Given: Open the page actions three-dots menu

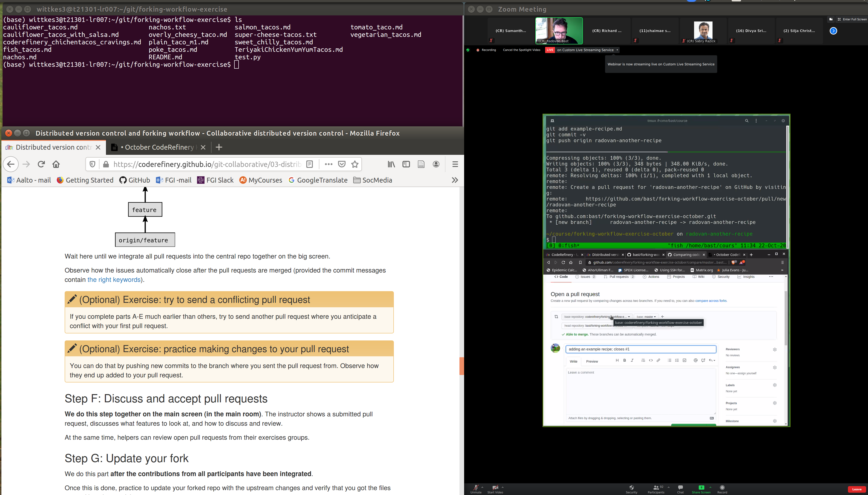Looking at the screenshot, I should 328,164.
